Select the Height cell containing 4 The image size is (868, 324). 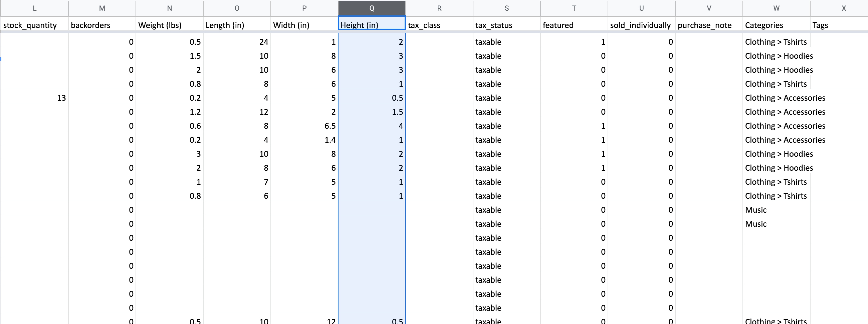click(372, 126)
